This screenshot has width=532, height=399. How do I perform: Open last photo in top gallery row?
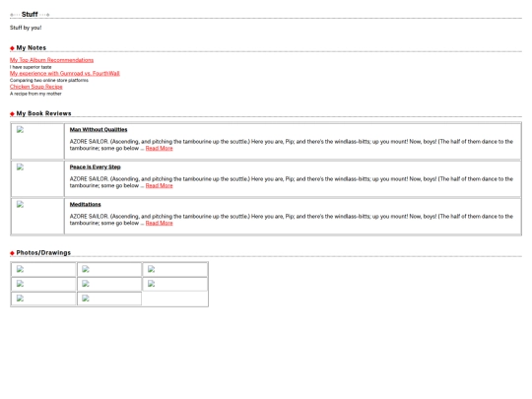[152, 269]
